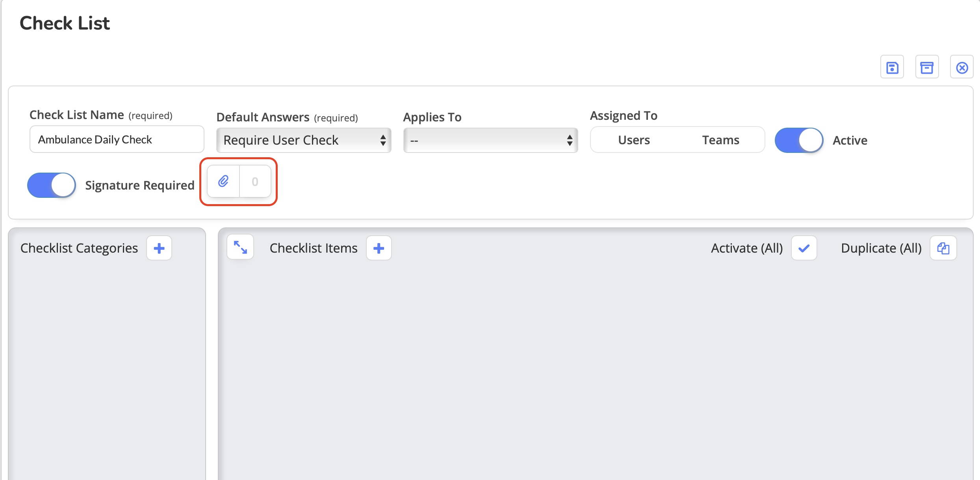This screenshot has width=980, height=480.
Task: Click the attachment count showing 0
Action: coord(255,181)
